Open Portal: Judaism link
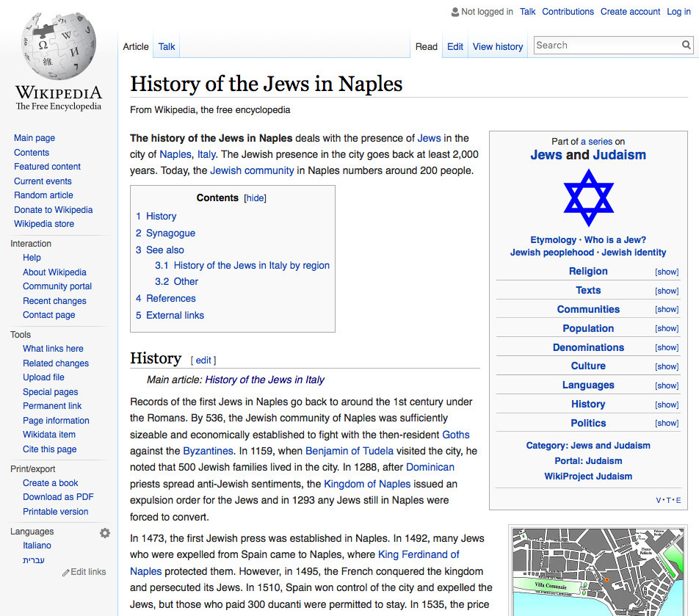The width and height of the screenshot is (699, 616). (588, 460)
